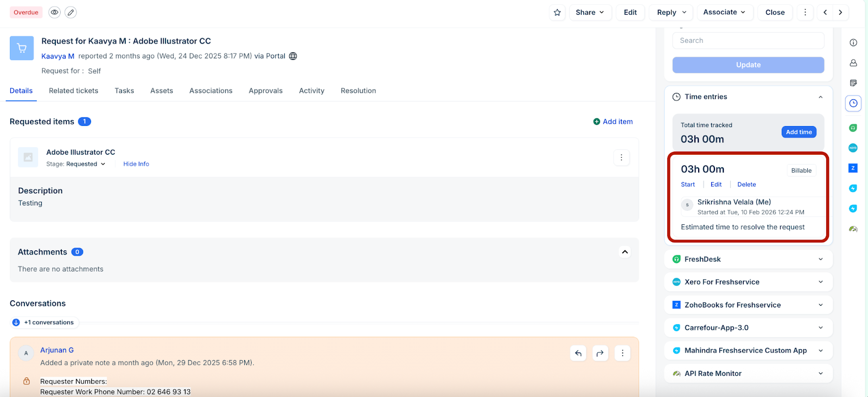Switch to Related tickets tab

[x=73, y=91]
